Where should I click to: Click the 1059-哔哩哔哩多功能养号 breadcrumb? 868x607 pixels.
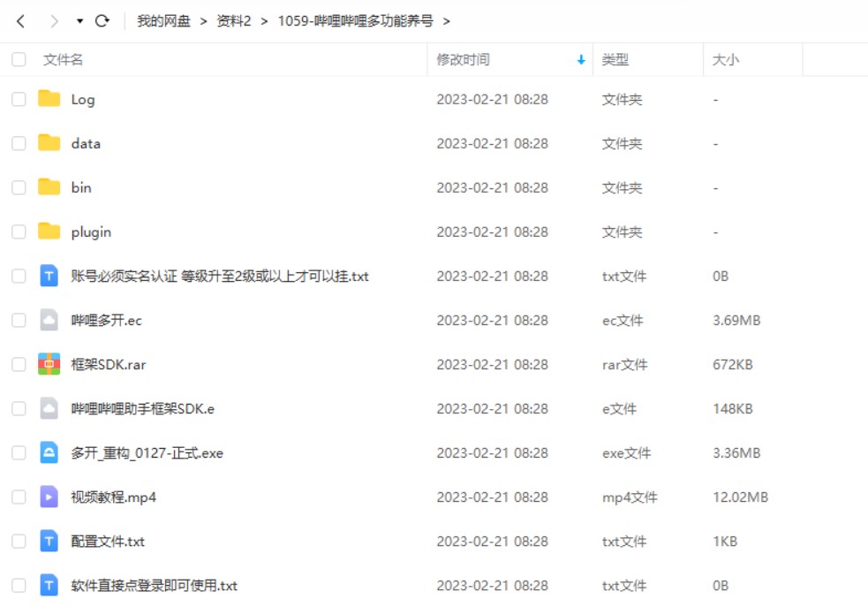[x=355, y=21]
